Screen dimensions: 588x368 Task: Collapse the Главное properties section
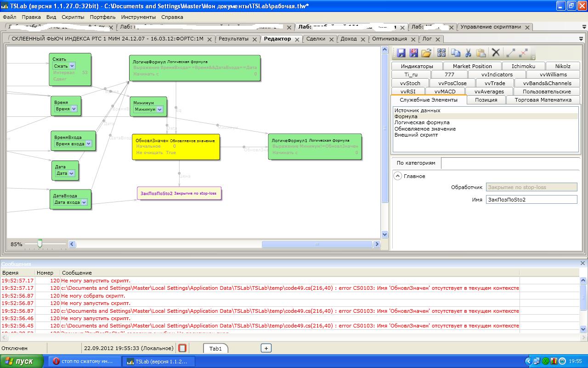tap(398, 176)
